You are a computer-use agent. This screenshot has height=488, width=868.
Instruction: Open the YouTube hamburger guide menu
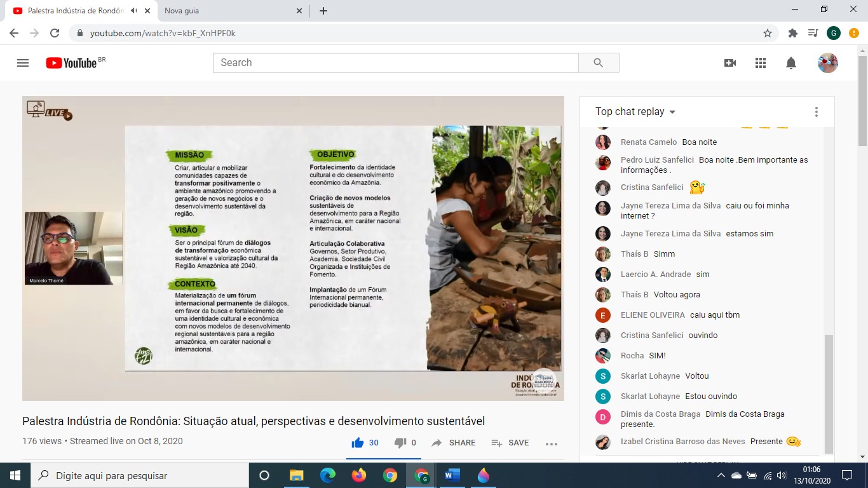click(23, 63)
